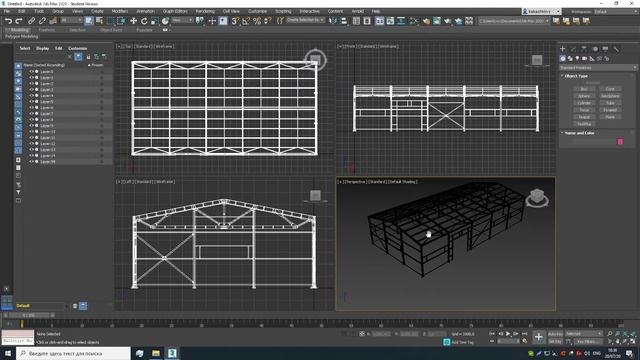Click the Windows taskbar search box

pyautogui.click(x=73, y=353)
